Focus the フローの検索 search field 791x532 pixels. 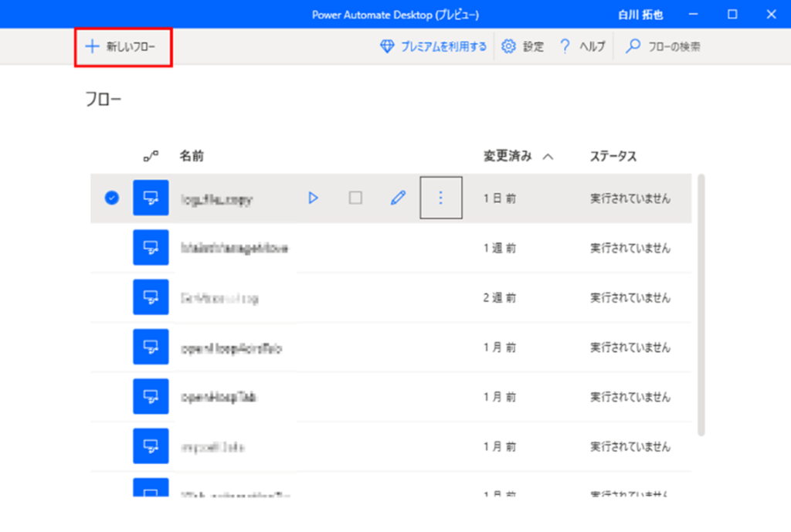(x=663, y=47)
